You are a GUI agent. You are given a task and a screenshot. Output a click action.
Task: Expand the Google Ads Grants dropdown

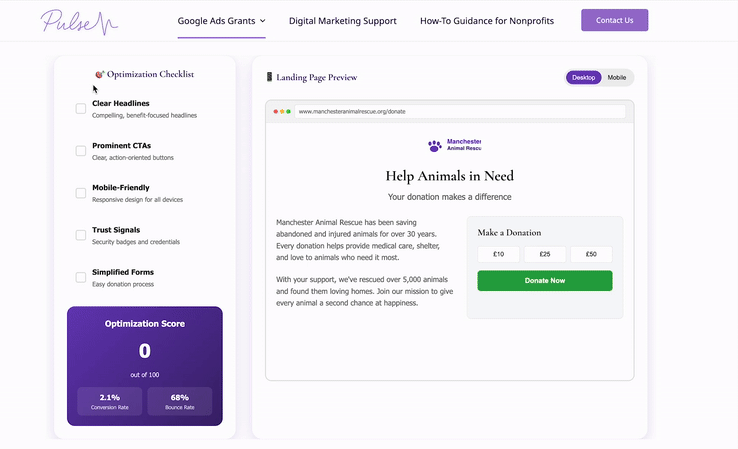(x=222, y=20)
